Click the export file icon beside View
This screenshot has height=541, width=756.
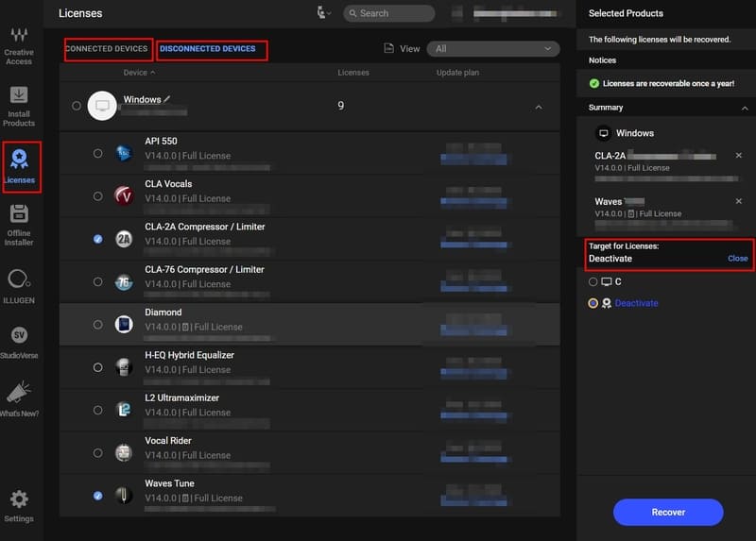[x=388, y=48]
